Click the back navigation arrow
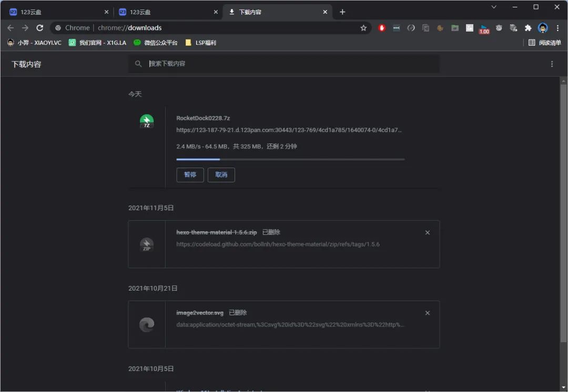 pyautogui.click(x=11, y=28)
